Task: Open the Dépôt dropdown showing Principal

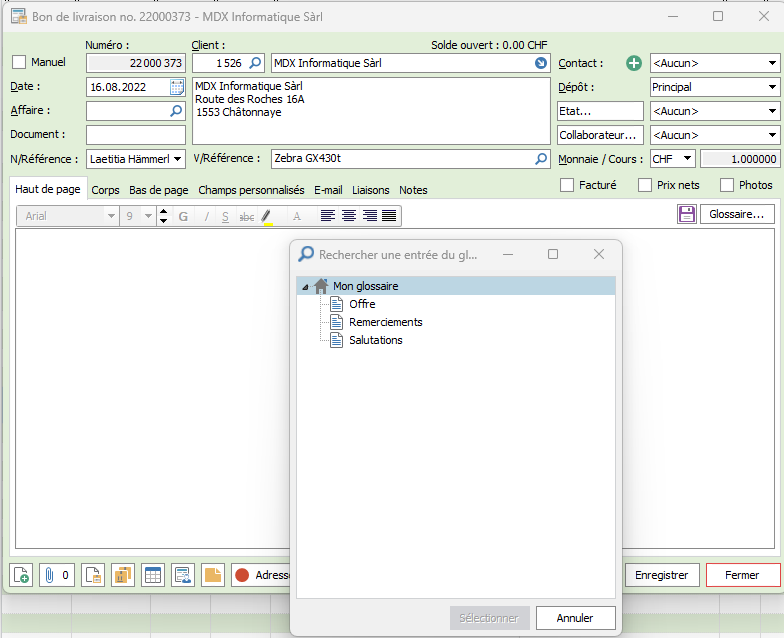Action: tap(714, 87)
